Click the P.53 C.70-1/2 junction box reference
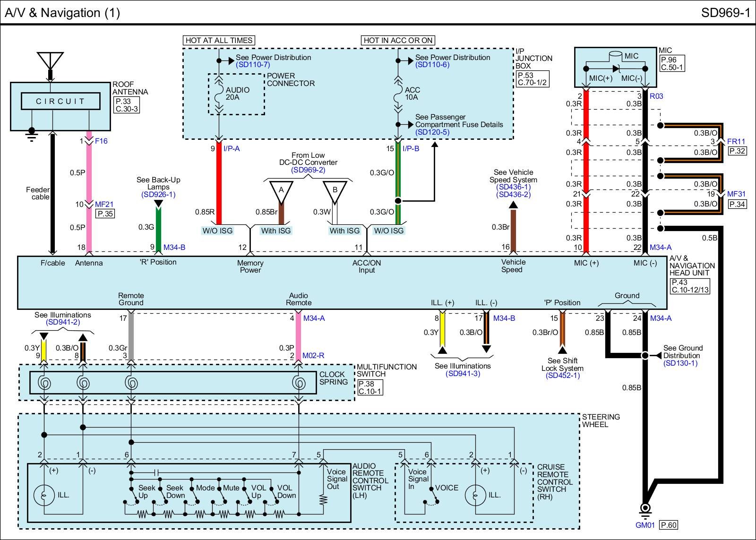 pos(532,79)
